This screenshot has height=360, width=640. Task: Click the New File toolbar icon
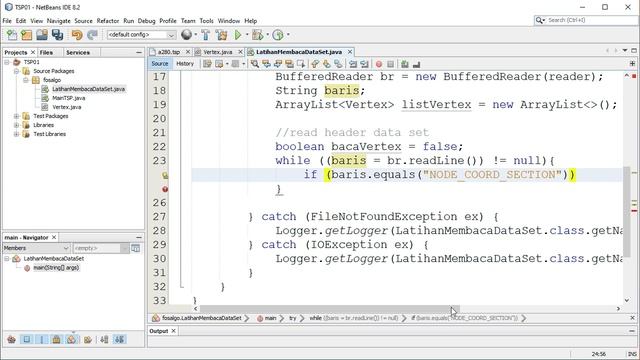(12, 35)
